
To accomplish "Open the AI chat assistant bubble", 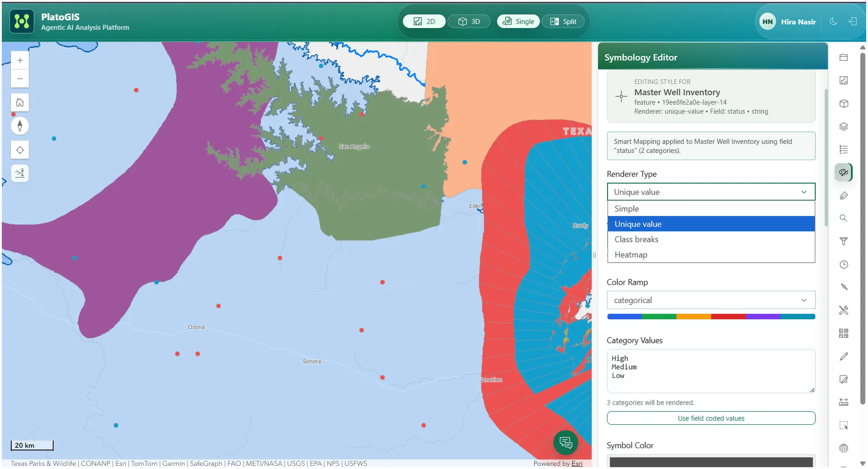I will click(566, 442).
